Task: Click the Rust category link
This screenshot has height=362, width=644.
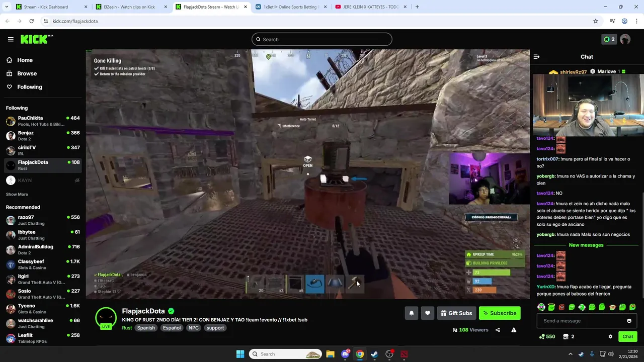Action: pos(127,328)
